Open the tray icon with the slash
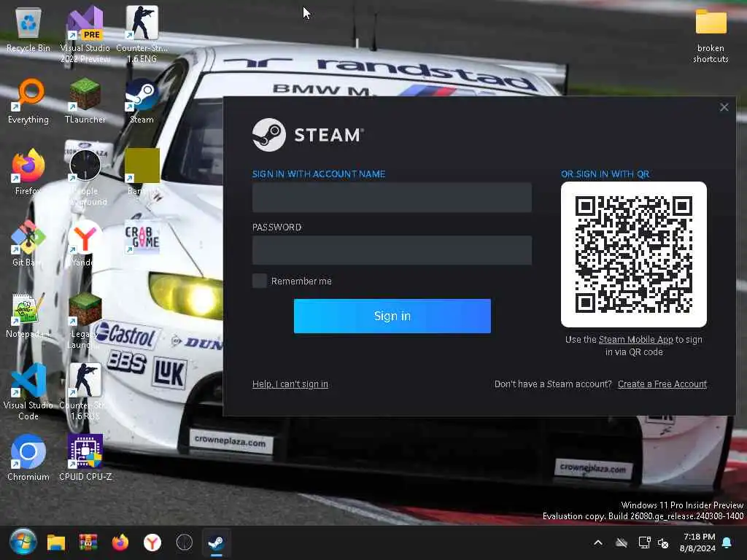The width and height of the screenshot is (747, 560). coord(622,542)
